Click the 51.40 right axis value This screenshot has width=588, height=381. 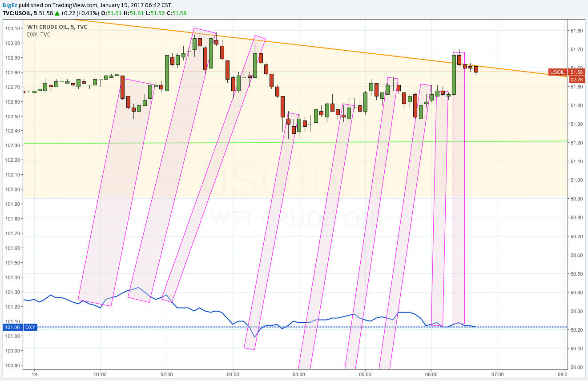[x=576, y=105]
